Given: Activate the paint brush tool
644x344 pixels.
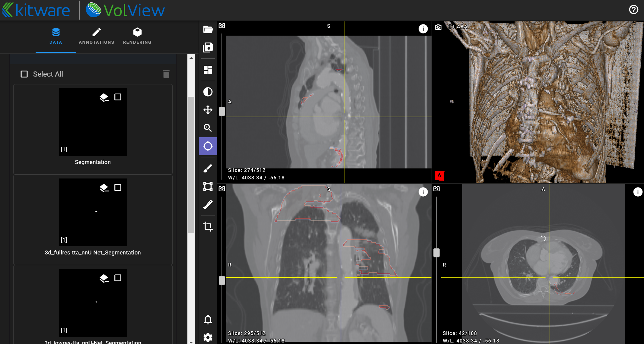Looking at the screenshot, I should [208, 168].
